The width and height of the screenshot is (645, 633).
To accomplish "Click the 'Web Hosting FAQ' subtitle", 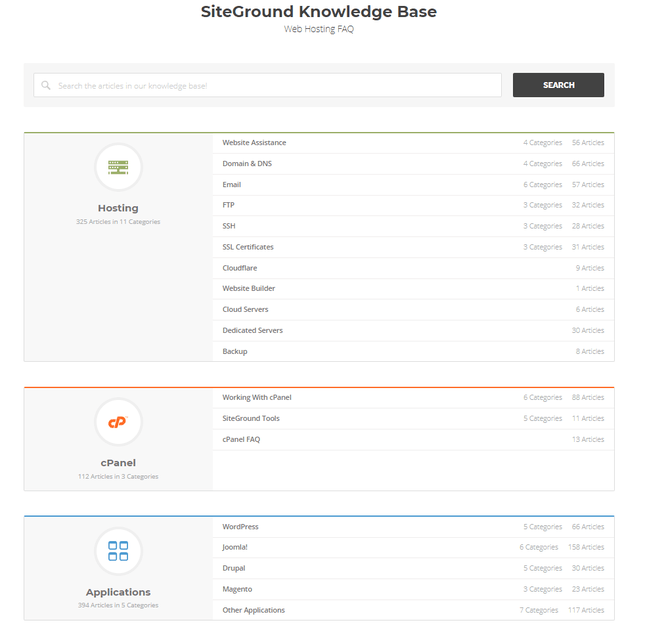I will pos(319,29).
